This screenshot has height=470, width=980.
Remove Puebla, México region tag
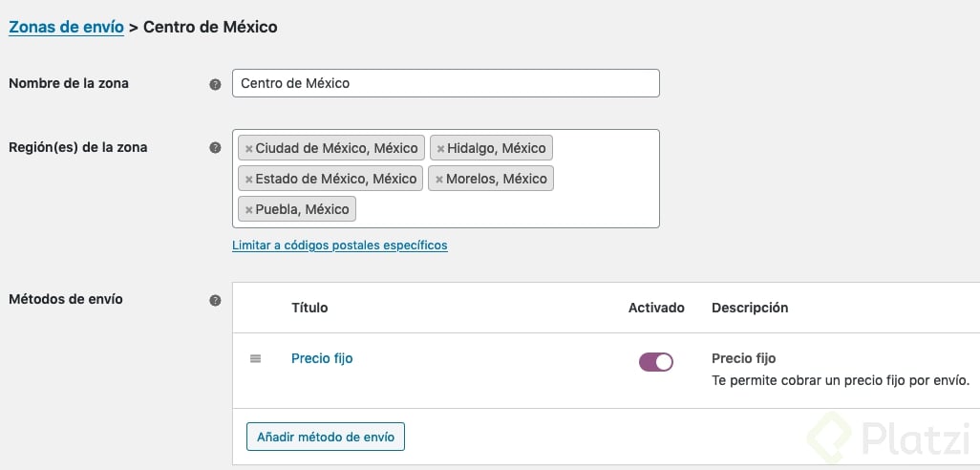pos(249,210)
